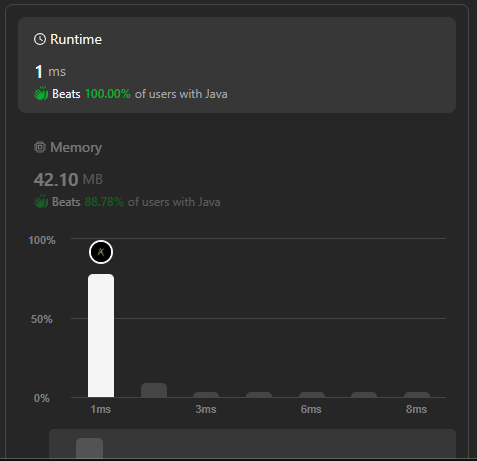Screen dimensions: 477x461
Task: Click the second gray bar next to 1ms
Action: (x=154, y=390)
